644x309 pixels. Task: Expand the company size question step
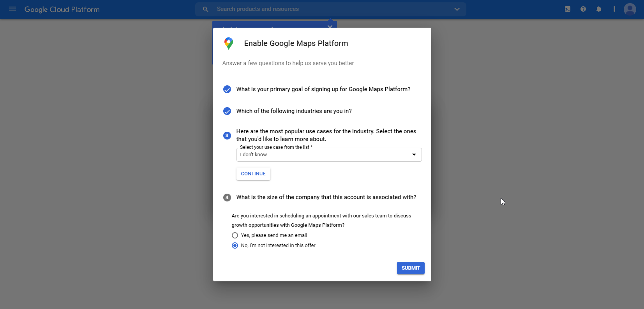click(326, 197)
